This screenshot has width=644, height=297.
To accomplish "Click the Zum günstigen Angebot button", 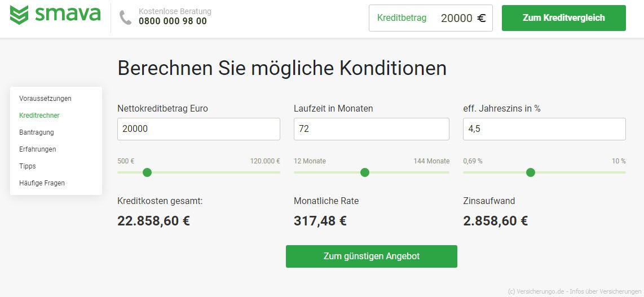I will coord(371,256).
